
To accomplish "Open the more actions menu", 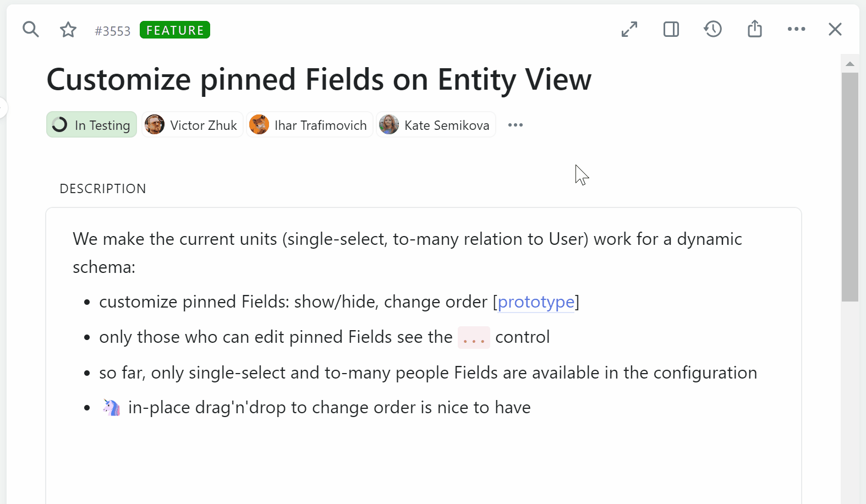I will coord(797,29).
